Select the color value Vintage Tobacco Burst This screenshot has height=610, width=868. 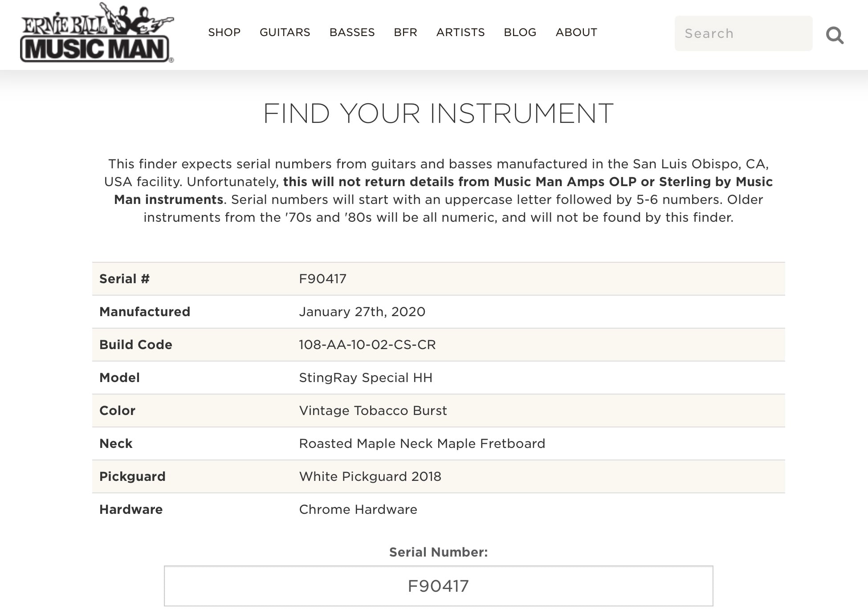(x=373, y=411)
